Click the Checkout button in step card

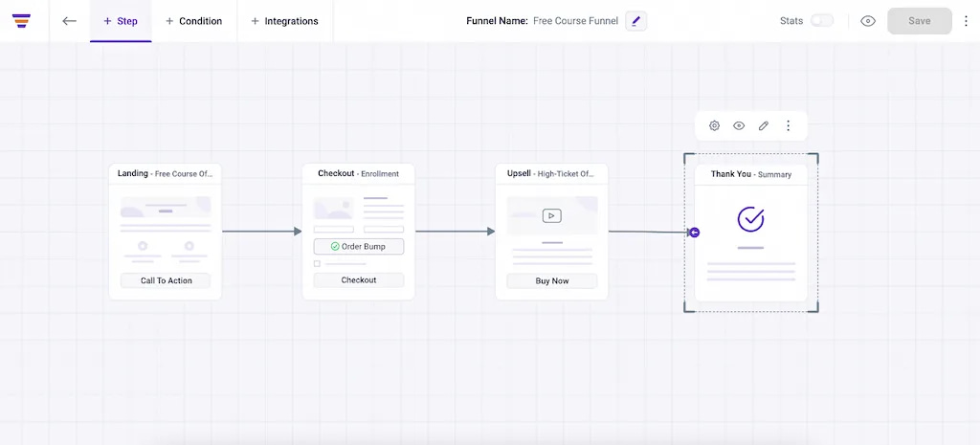tap(359, 280)
